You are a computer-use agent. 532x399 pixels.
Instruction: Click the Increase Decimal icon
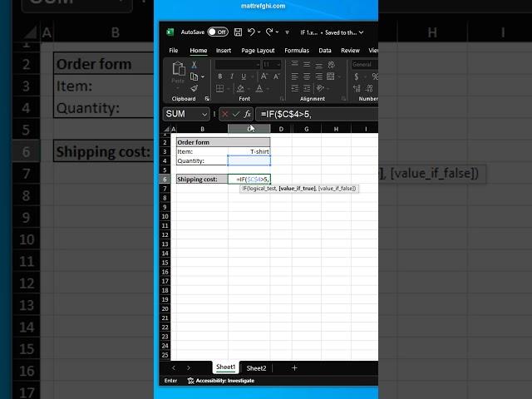click(357, 89)
